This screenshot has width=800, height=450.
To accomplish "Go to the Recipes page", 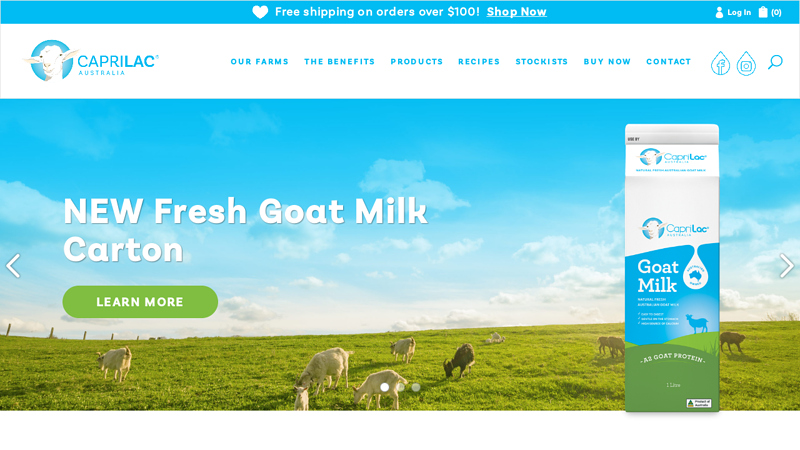I will click(x=479, y=62).
